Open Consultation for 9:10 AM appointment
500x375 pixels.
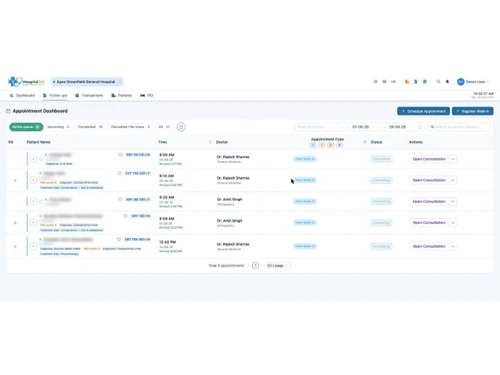(429, 180)
